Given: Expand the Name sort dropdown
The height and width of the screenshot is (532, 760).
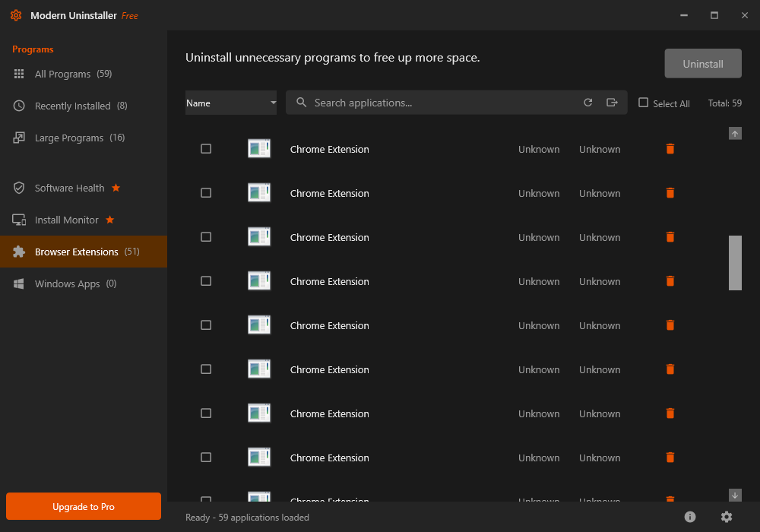Looking at the screenshot, I should click(231, 103).
